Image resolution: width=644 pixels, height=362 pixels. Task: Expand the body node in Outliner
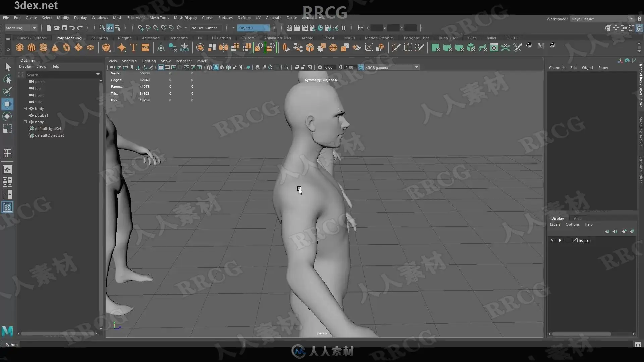(x=25, y=109)
